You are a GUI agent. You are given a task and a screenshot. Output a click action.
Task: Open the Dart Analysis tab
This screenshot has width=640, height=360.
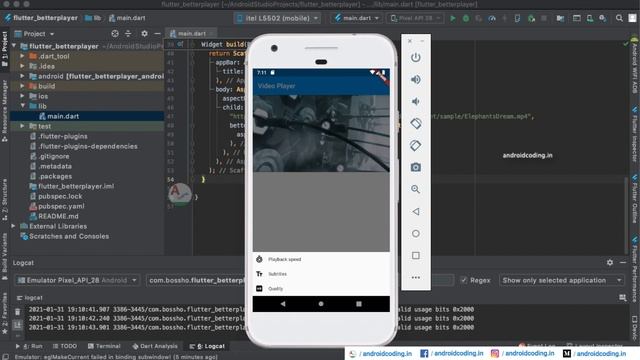(x=155, y=346)
